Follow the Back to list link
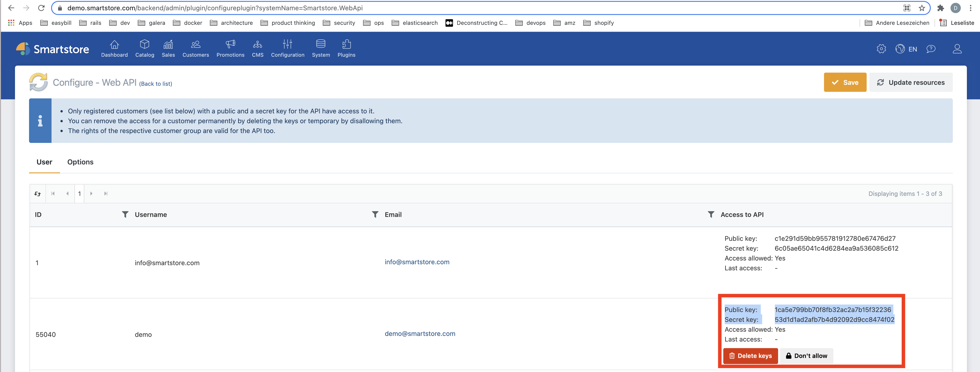 155,84
